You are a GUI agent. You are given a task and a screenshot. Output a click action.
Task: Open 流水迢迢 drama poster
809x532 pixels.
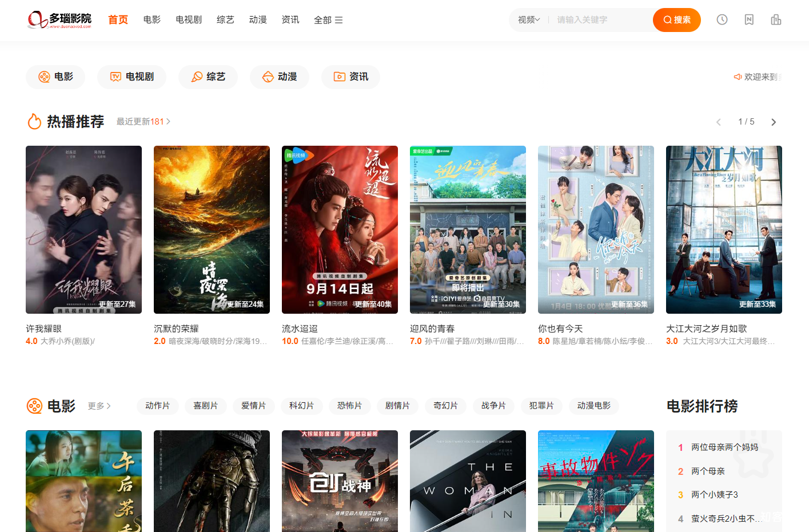[x=340, y=230]
